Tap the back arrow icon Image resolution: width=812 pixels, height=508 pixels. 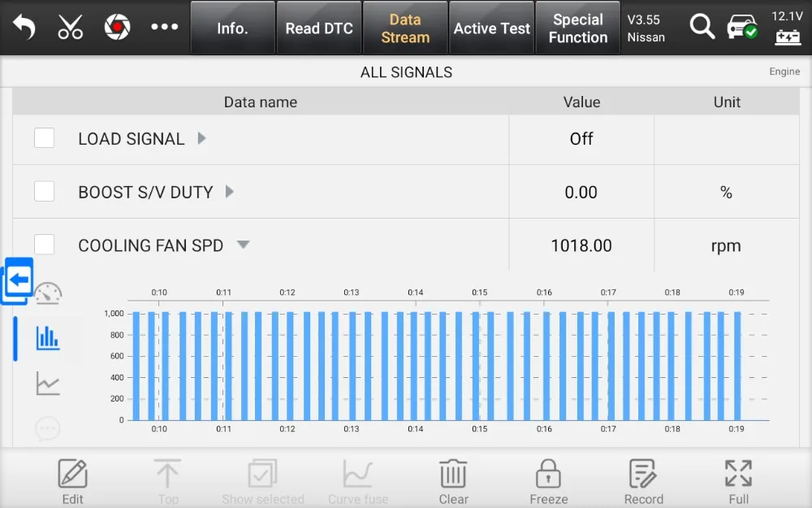pos(24,27)
